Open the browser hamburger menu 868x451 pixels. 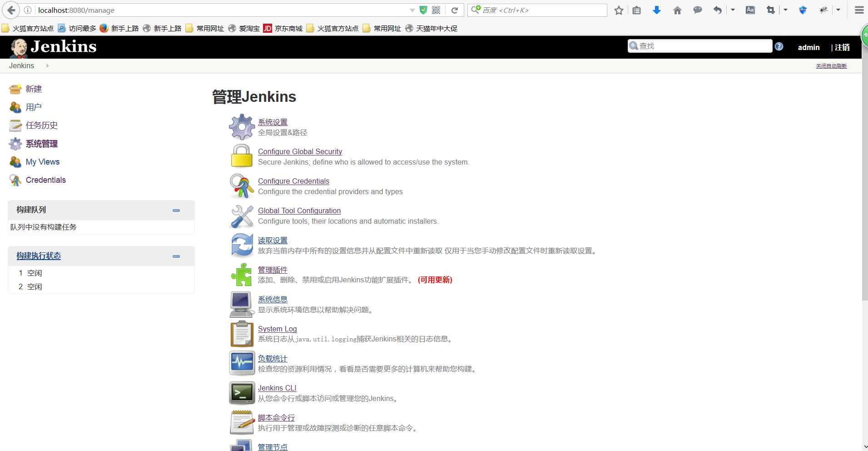pyautogui.click(x=859, y=10)
